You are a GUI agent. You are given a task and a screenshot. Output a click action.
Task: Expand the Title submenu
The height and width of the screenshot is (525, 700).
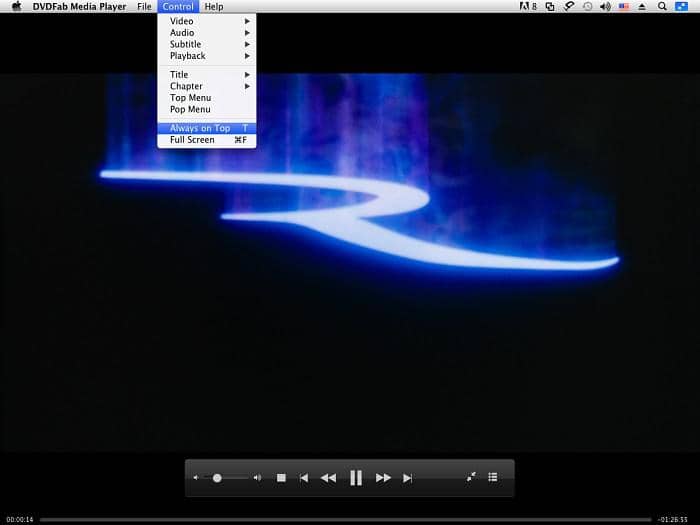tap(207, 75)
